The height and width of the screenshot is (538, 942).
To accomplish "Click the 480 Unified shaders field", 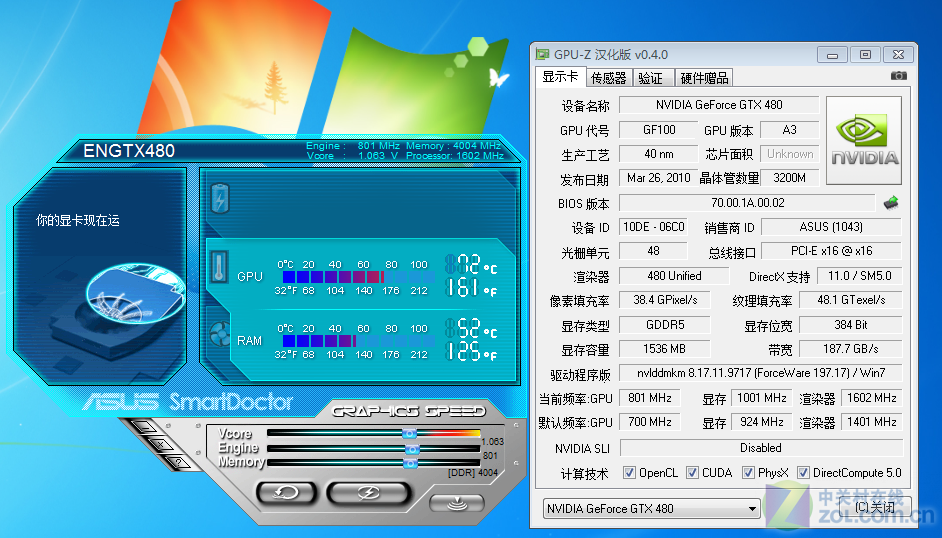I will (674, 276).
